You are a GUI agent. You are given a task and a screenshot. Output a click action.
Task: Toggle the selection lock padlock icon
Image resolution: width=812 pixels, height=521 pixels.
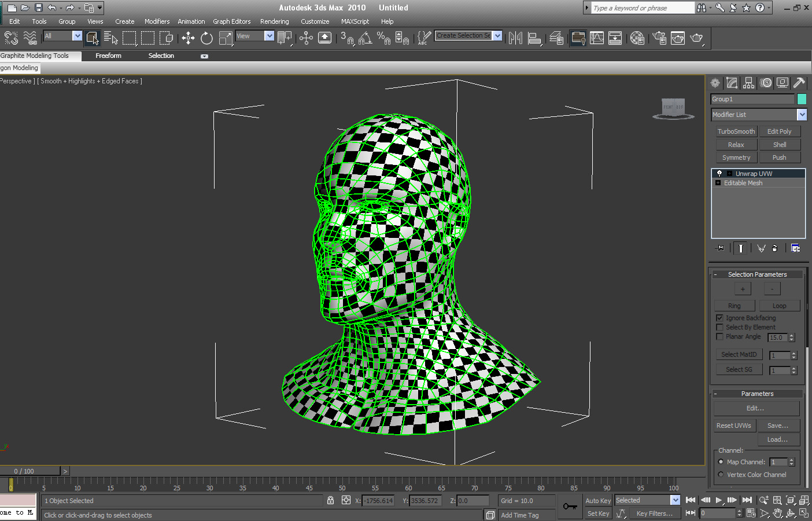point(330,500)
